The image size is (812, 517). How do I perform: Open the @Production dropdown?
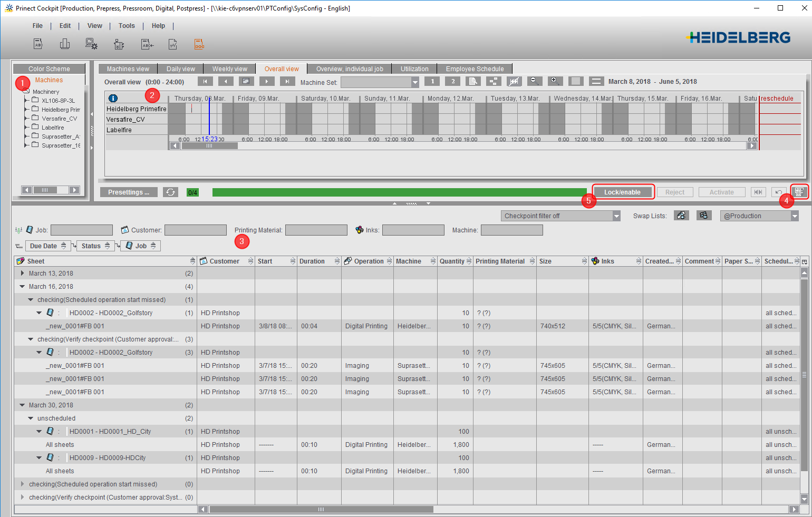pyautogui.click(x=795, y=216)
